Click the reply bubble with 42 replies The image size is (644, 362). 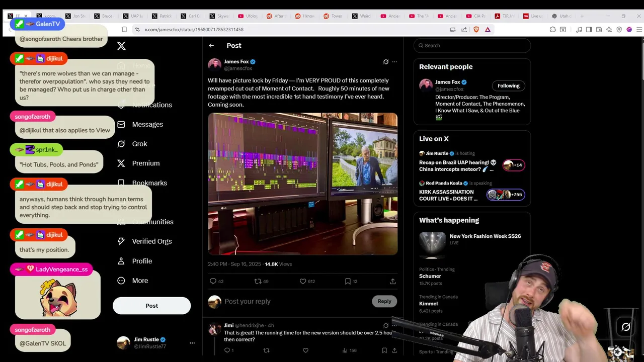click(x=213, y=281)
